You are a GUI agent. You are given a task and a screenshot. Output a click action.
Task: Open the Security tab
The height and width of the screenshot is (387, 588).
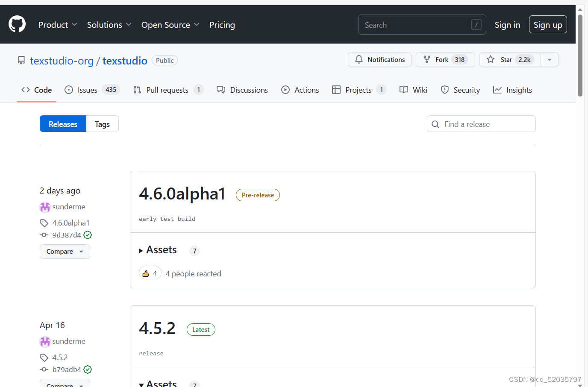460,90
